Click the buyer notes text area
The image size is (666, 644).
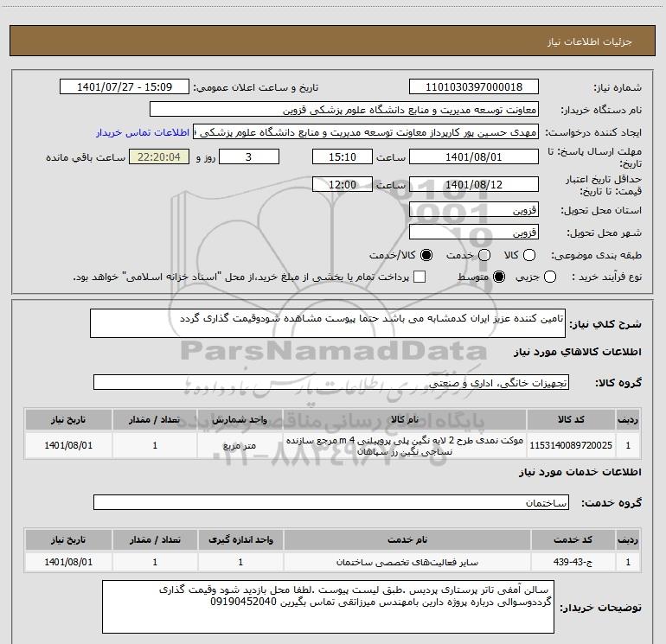[x=329, y=607]
